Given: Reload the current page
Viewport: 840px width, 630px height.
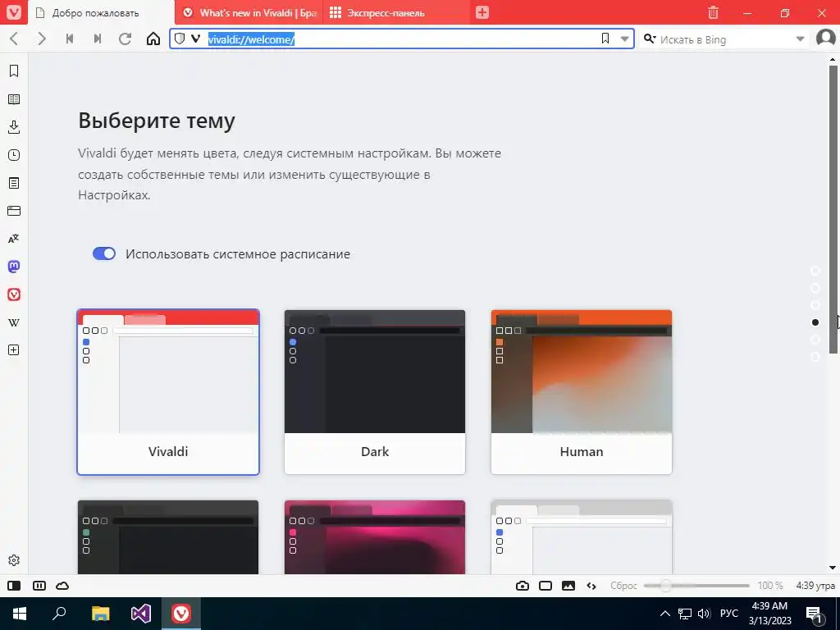Looking at the screenshot, I should [x=126, y=39].
